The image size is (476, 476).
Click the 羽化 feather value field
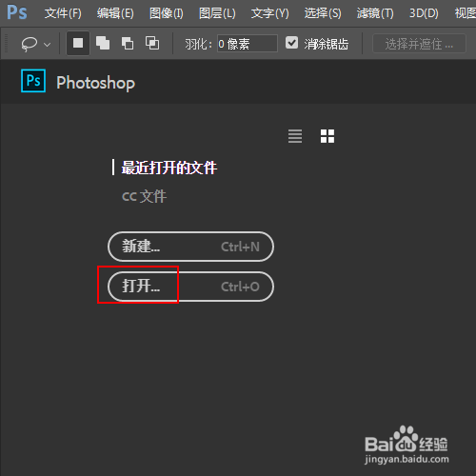(248, 44)
